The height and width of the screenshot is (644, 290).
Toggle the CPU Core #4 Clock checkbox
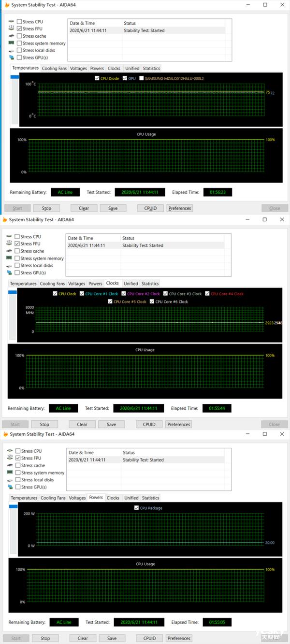tap(207, 294)
